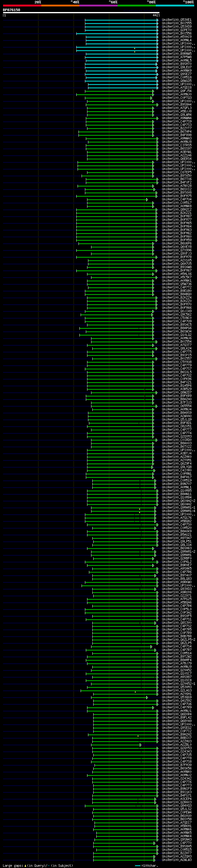Select hit label UniRef100_Q2PET0

click(x=176, y=30)
